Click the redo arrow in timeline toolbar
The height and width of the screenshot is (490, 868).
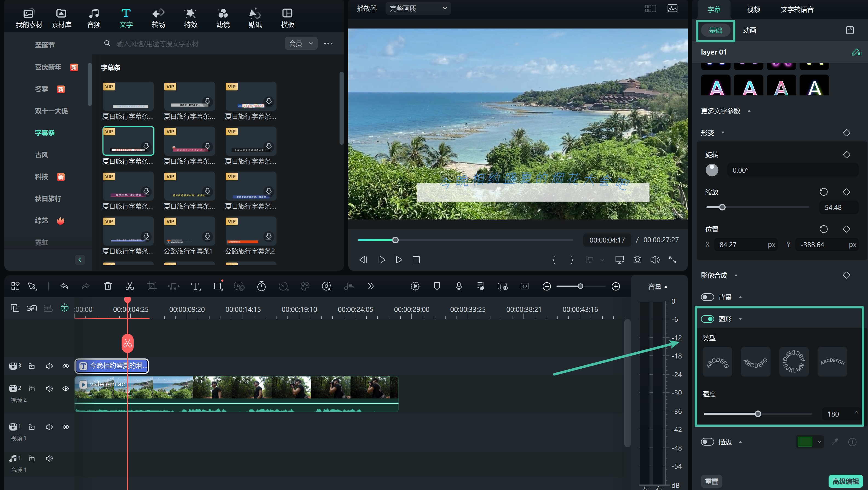click(x=86, y=286)
